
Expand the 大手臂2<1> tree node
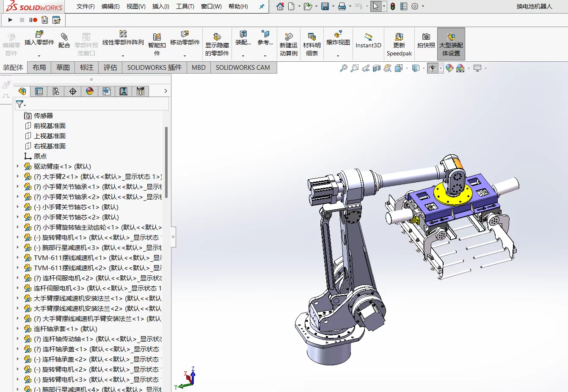pyautogui.click(x=17, y=176)
